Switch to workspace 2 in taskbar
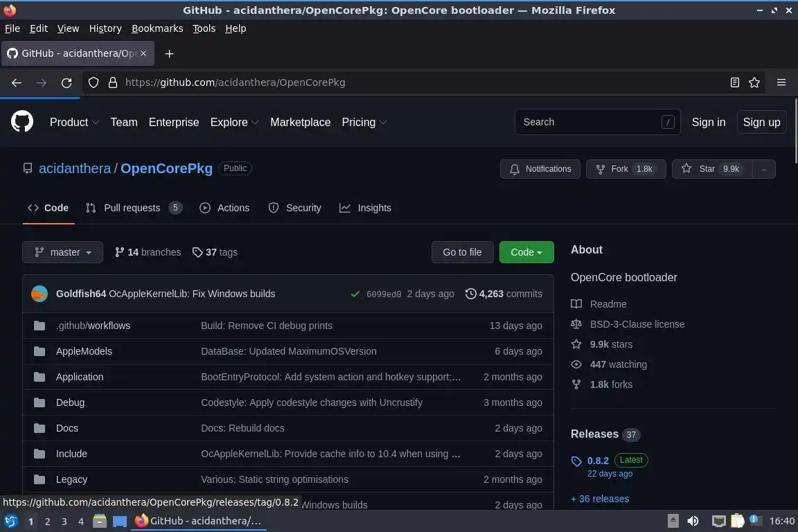Viewport: 798px width, 532px height. [47, 522]
